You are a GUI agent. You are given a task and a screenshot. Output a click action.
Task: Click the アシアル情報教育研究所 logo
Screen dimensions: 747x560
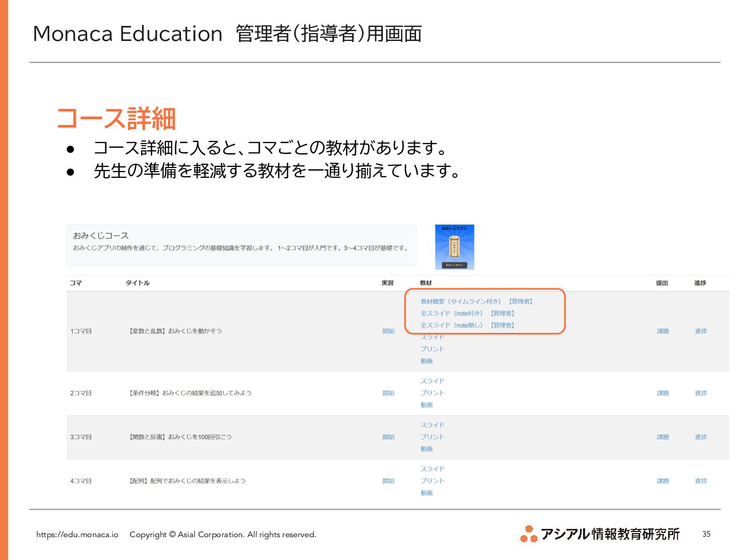[600, 534]
